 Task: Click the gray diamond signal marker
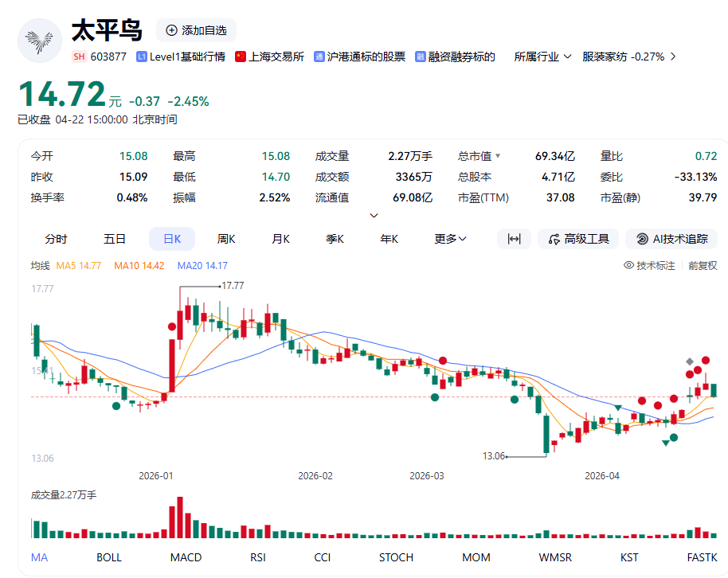click(x=690, y=361)
